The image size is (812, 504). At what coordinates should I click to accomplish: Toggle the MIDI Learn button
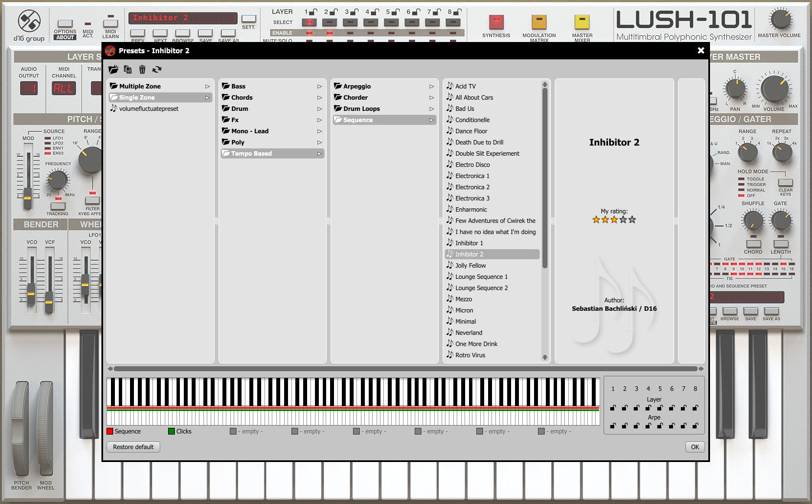pos(110,24)
